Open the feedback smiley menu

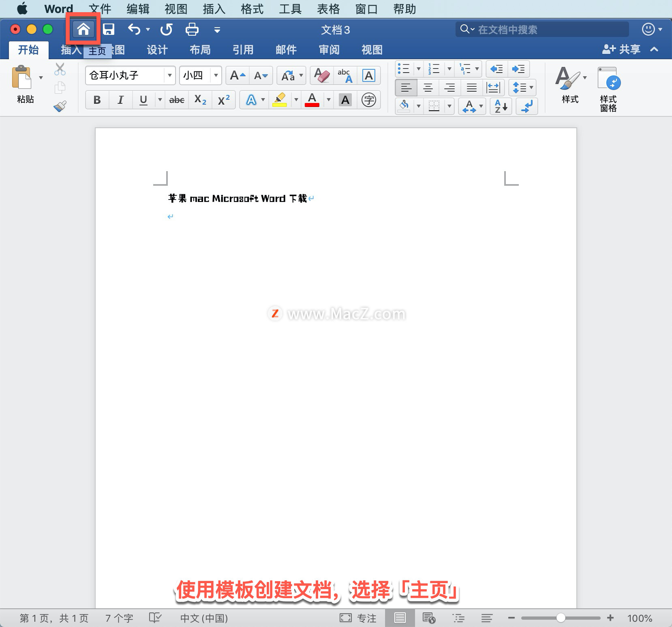coord(651,29)
